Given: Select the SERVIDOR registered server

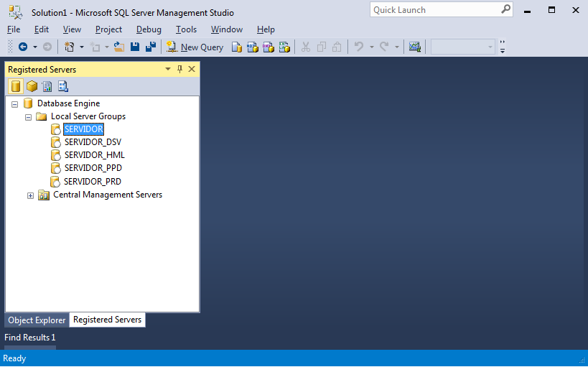Looking at the screenshot, I should point(83,129).
